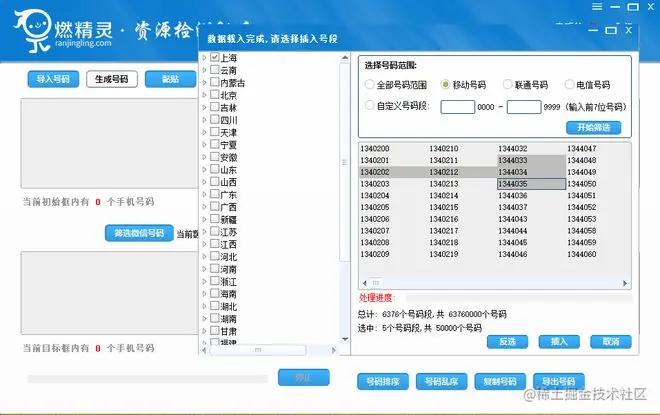660x415 pixels.
Task: Click the down arrow of province tree scrollbar
Action: [345, 339]
